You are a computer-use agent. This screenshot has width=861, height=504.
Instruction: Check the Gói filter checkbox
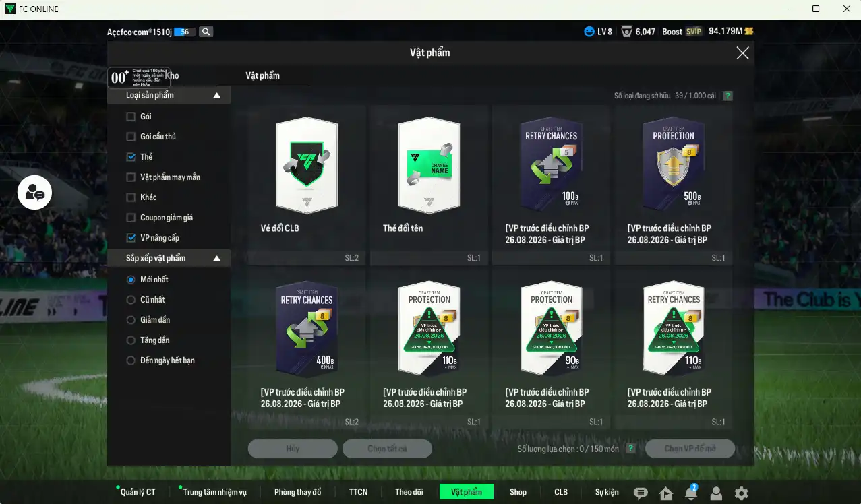pyautogui.click(x=131, y=117)
